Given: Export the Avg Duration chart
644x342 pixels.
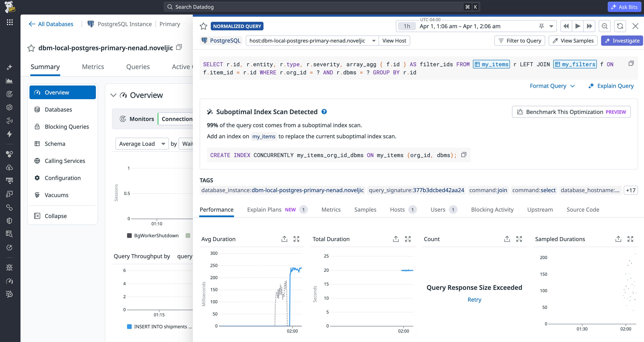Looking at the screenshot, I should [284, 239].
